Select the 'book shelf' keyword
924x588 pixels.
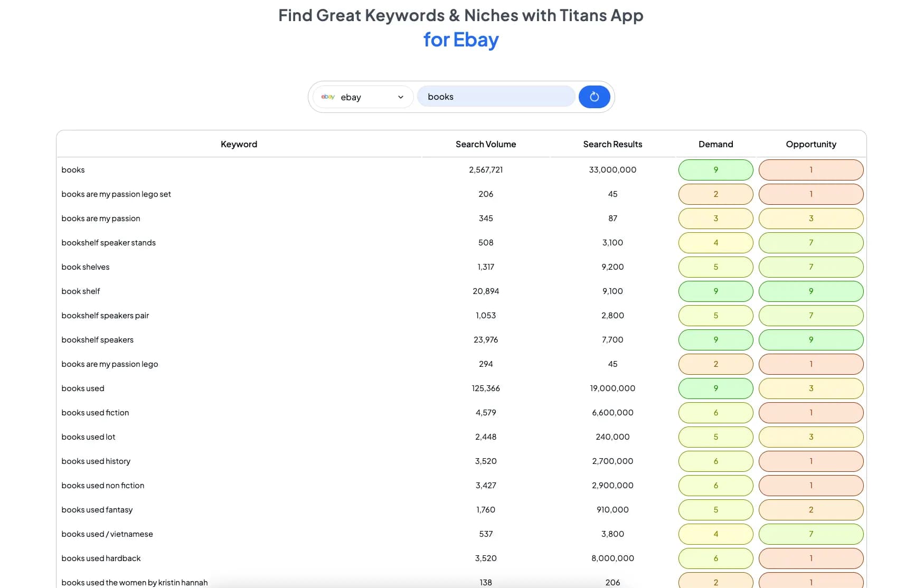pos(80,291)
